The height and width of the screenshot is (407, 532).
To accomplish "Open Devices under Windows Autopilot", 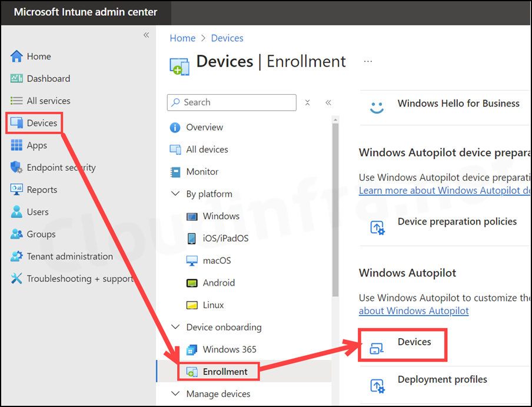I will [414, 342].
